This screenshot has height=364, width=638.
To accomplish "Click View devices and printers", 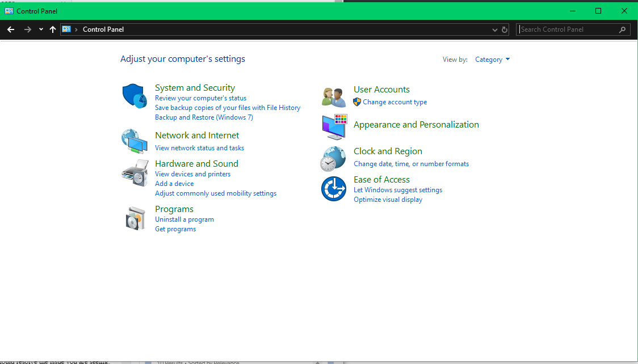I will click(192, 174).
